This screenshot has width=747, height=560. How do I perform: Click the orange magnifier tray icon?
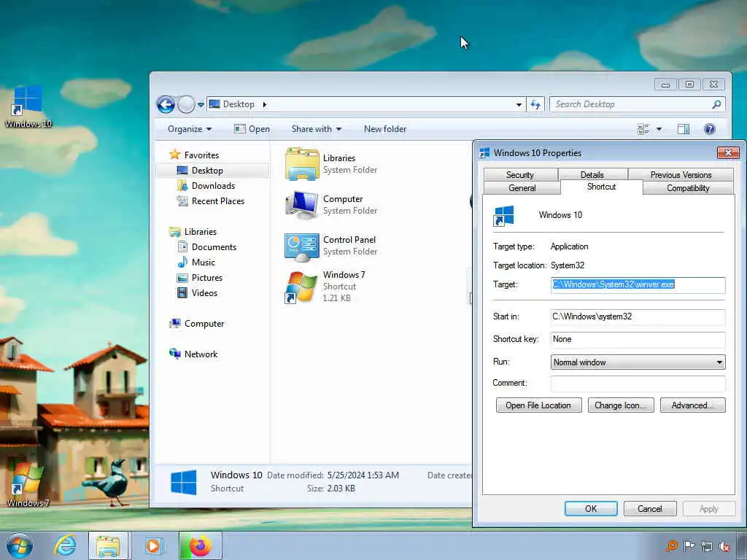pyautogui.click(x=671, y=546)
